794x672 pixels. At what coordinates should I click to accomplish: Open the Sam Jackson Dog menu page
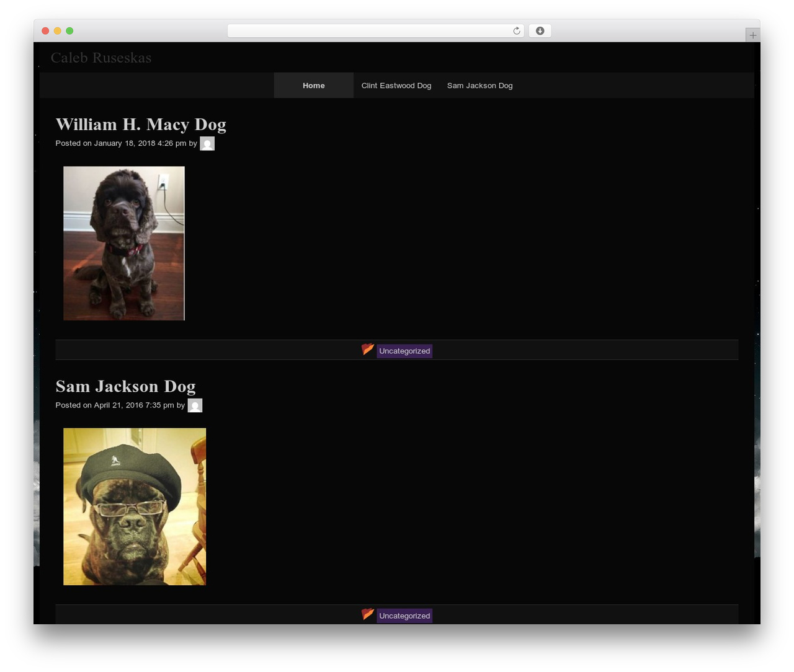coord(480,86)
